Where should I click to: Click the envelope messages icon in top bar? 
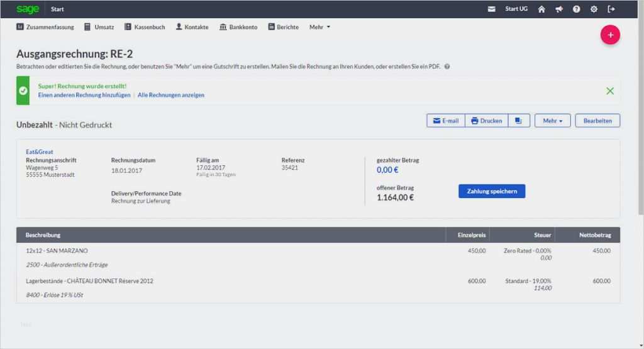pyautogui.click(x=492, y=9)
